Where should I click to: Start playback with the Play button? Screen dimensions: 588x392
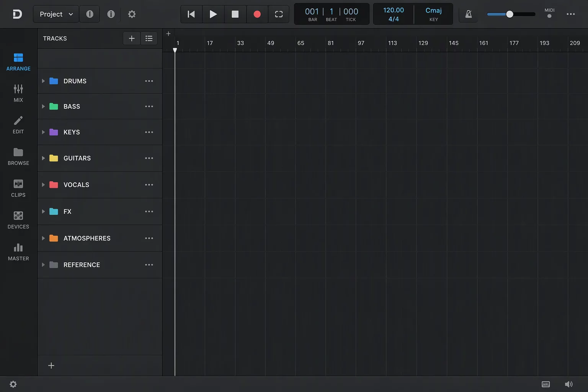click(213, 14)
